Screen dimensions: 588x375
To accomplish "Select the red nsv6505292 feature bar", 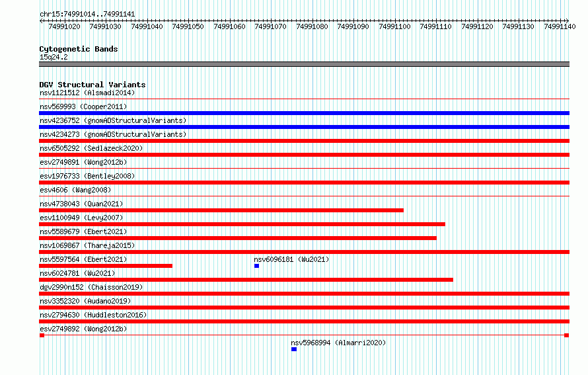I will (304, 155).
